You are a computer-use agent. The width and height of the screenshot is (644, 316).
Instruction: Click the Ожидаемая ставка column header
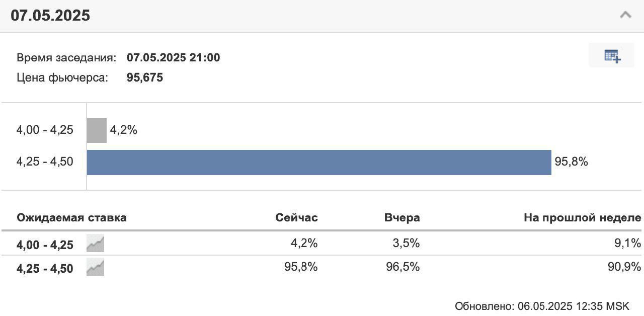point(72,218)
